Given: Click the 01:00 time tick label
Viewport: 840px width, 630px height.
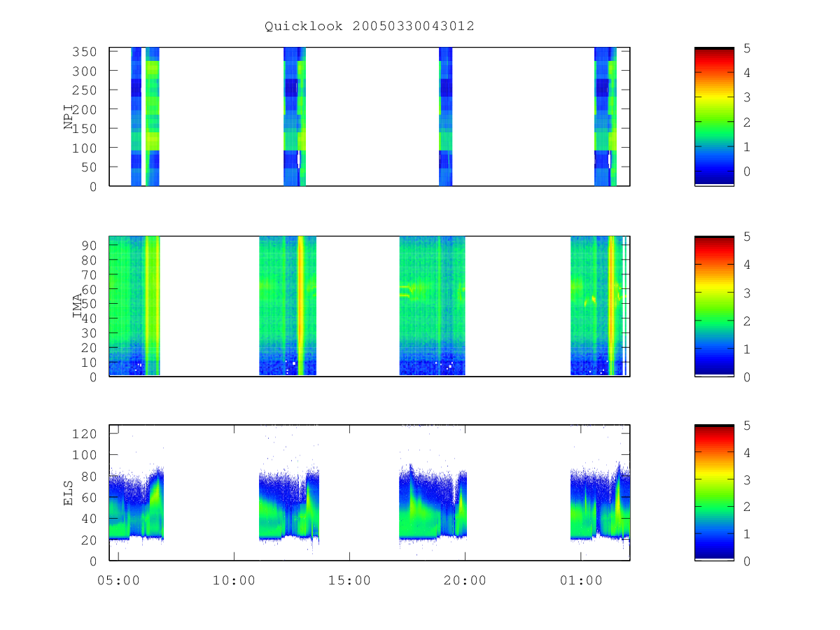Looking at the screenshot, I should coord(580,580).
